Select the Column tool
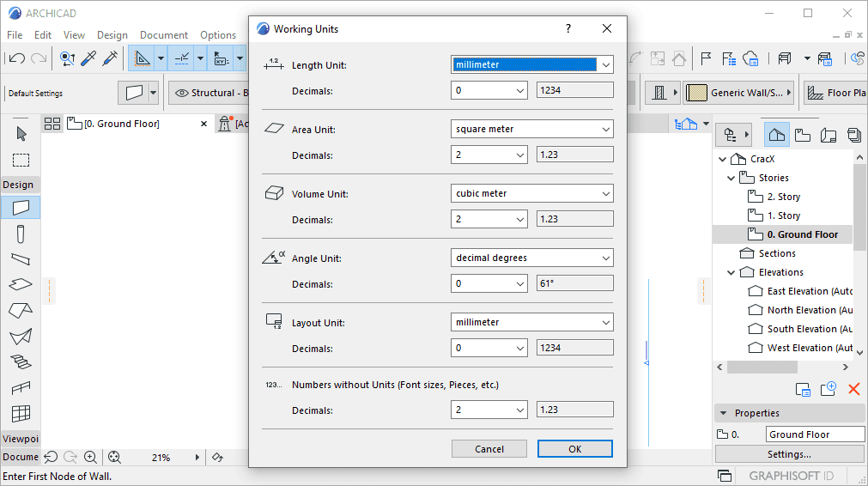The width and height of the screenshot is (868, 486). [x=21, y=234]
